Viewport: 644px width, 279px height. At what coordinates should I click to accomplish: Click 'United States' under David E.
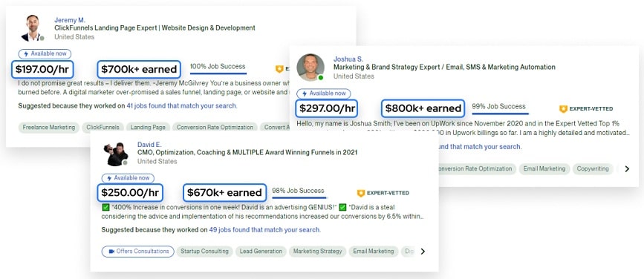(x=157, y=161)
